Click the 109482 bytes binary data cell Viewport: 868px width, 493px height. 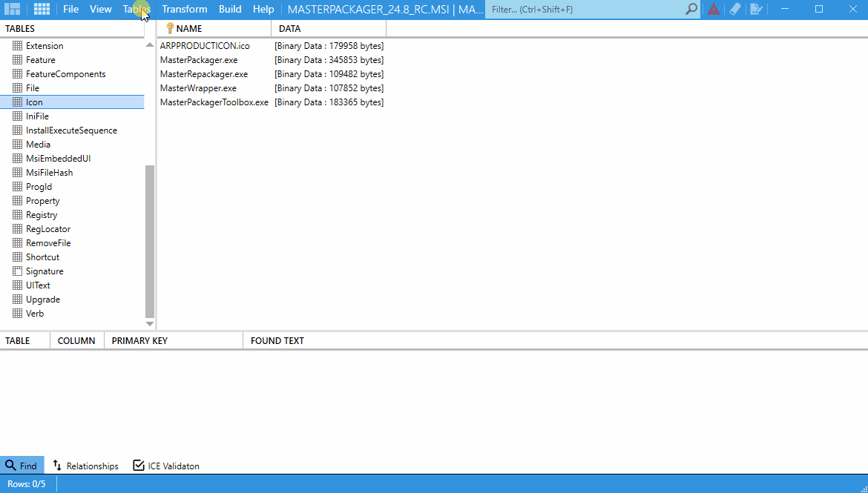click(329, 74)
